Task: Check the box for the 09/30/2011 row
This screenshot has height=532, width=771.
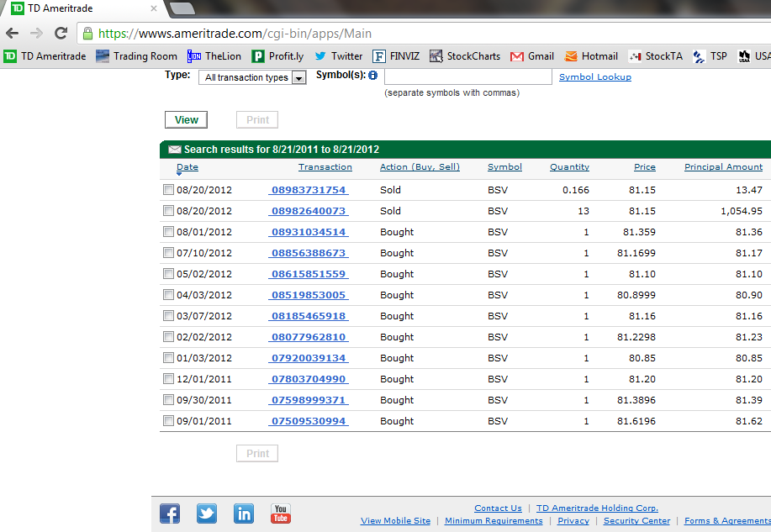Action: [168, 400]
